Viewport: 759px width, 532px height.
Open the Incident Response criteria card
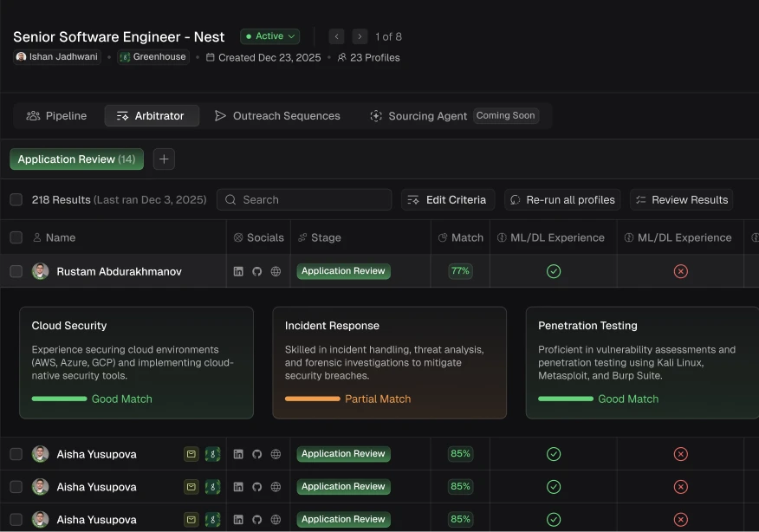(x=390, y=362)
